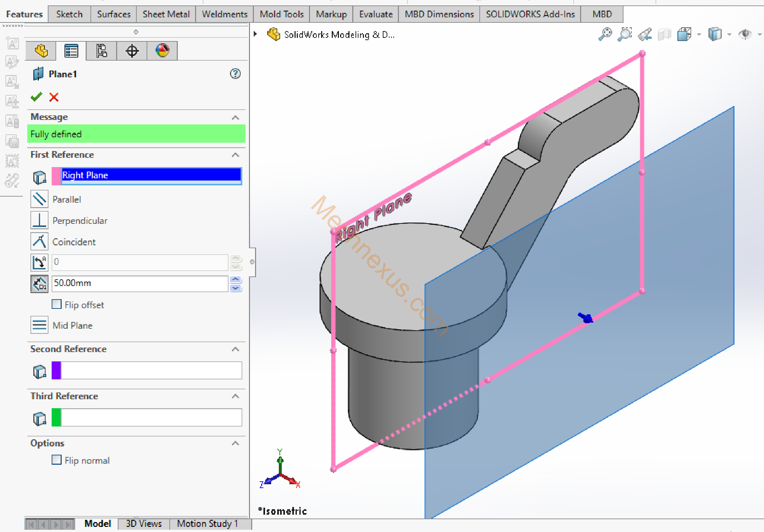
Task: Open the ConfigurationManager tab icon
Action: click(101, 51)
